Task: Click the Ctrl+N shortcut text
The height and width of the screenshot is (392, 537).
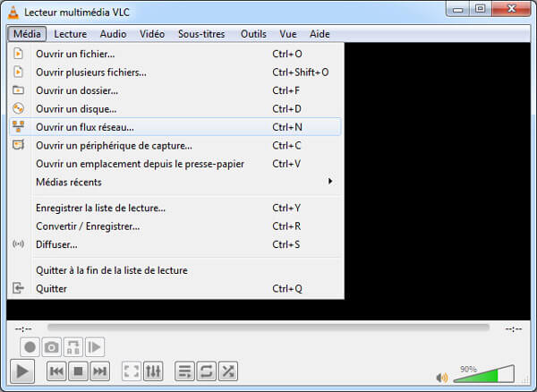Action: click(287, 127)
